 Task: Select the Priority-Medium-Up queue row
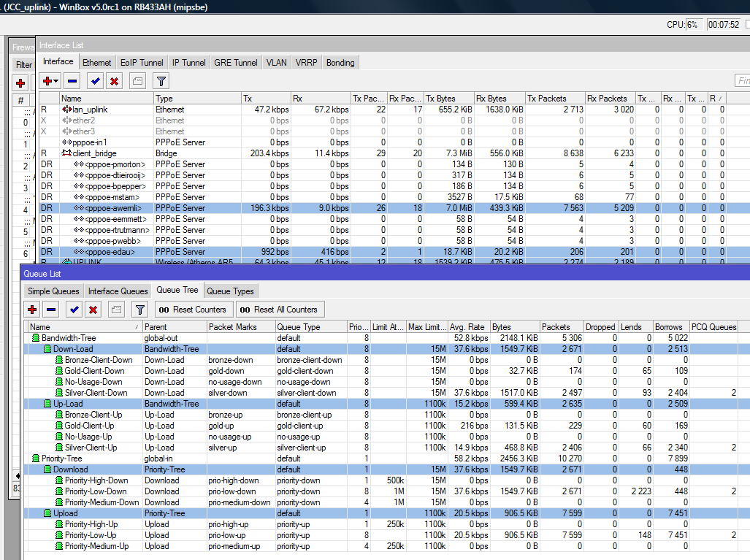click(x=387, y=546)
